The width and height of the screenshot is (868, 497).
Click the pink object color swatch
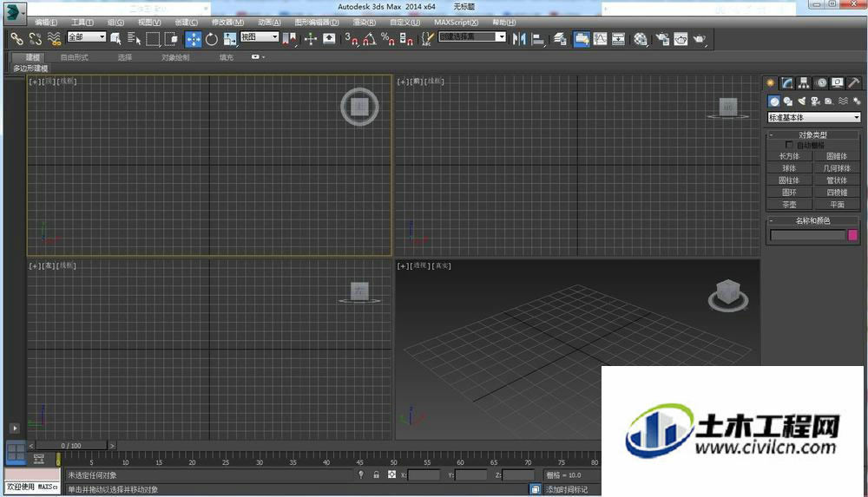coord(852,235)
